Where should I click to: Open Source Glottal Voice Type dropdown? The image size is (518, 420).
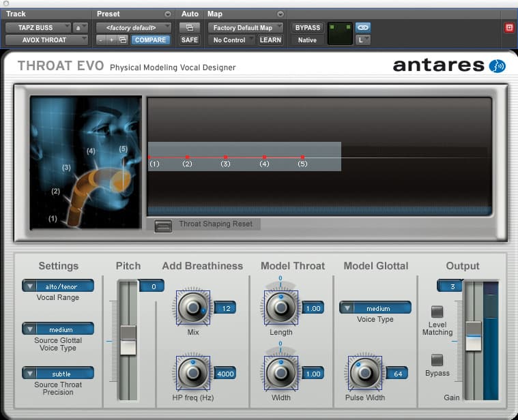click(58, 329)
